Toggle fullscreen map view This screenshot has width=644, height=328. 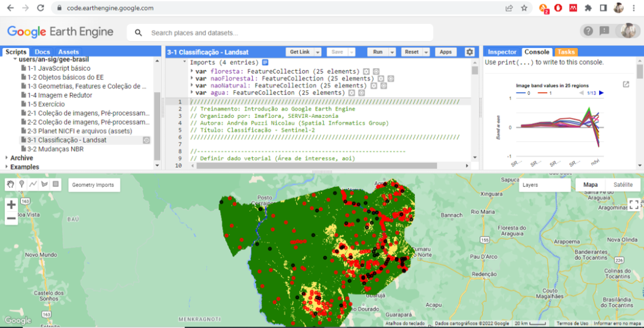click(634, 205)
